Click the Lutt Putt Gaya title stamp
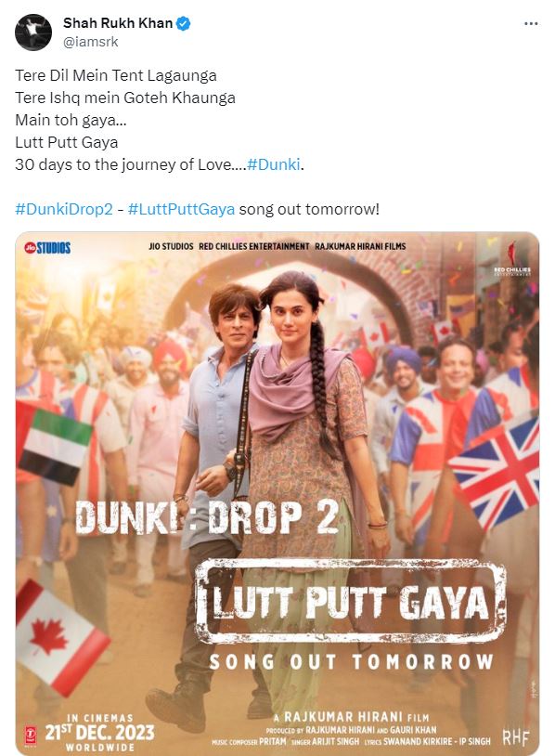The image size is (555, 756). click(350, 601)
